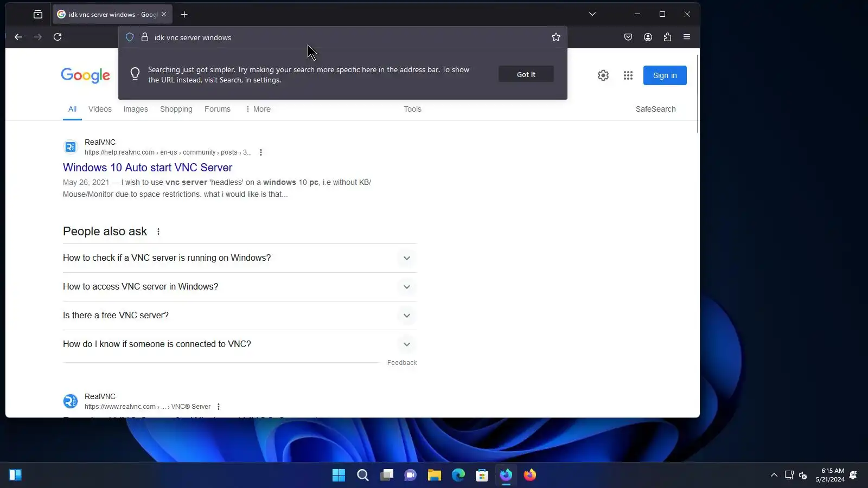Open more options for first RealVNC result
This screenshot has width=868, height=488.
(x=261, y=152)
